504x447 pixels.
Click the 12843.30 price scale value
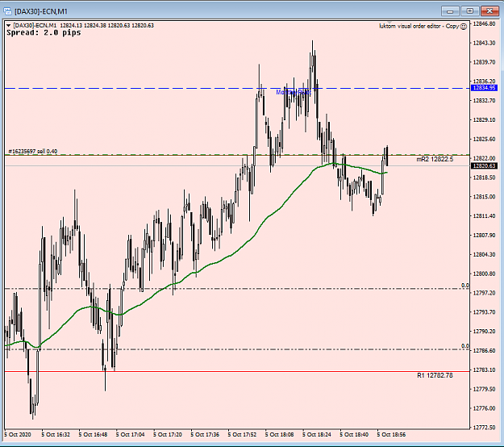485,43
